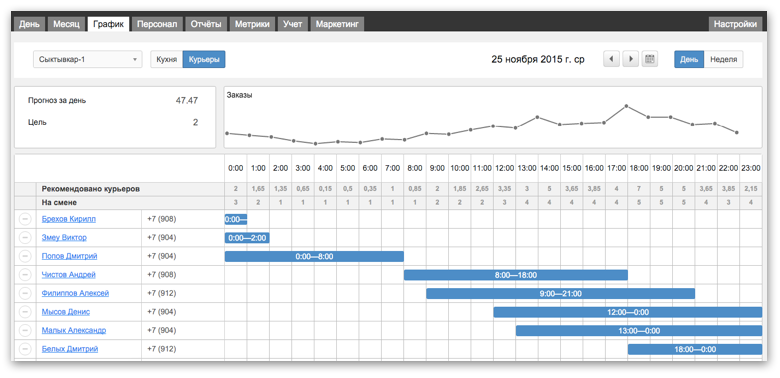
Task: Remove Брехов Кирилл row with minus icon
Action: pos(25,219)
